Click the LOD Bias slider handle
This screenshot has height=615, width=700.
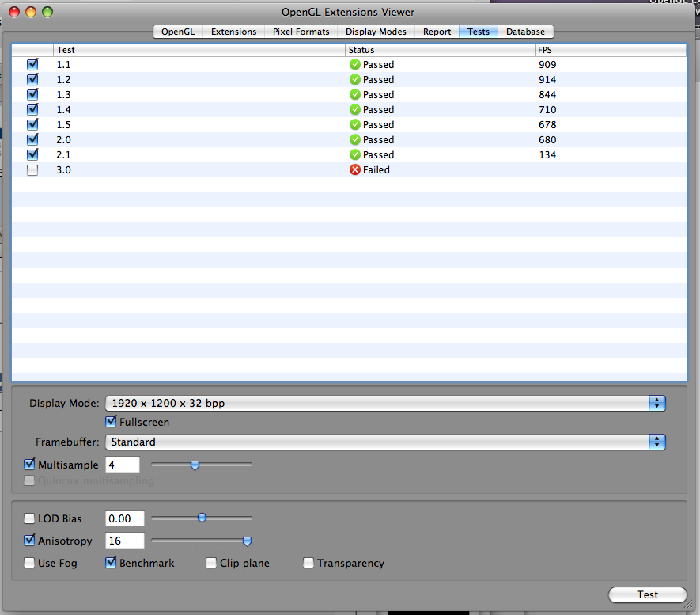click(x=202, y=518)
